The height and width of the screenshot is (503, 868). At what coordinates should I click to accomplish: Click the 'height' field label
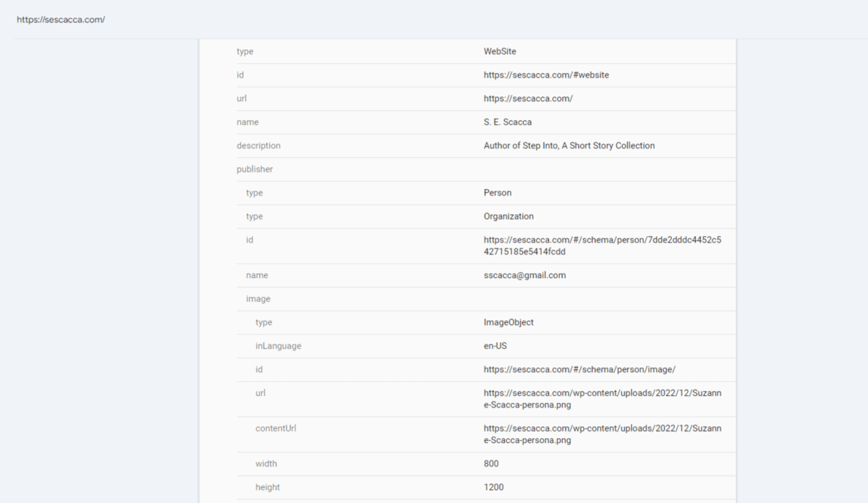point(268,487)
